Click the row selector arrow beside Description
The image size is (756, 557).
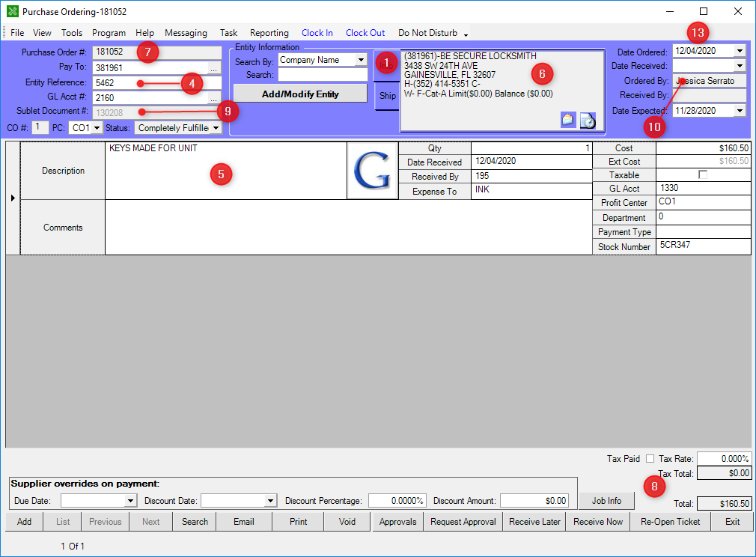13,198
